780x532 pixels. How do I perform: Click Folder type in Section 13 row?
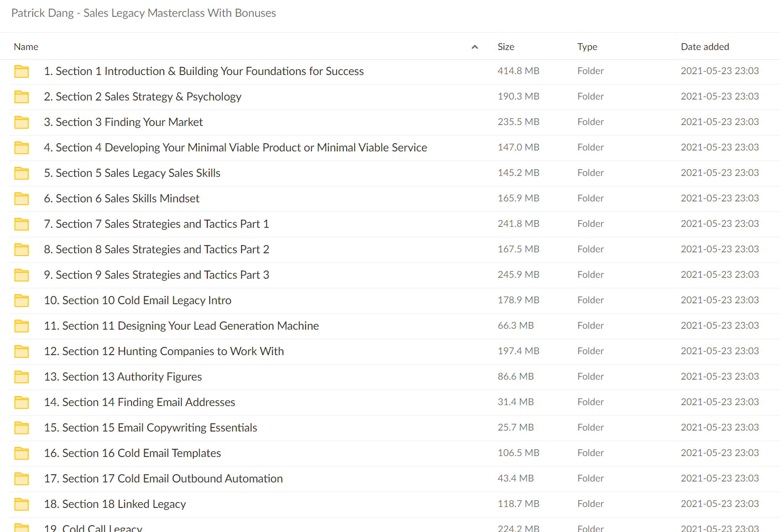coord(590,376)
